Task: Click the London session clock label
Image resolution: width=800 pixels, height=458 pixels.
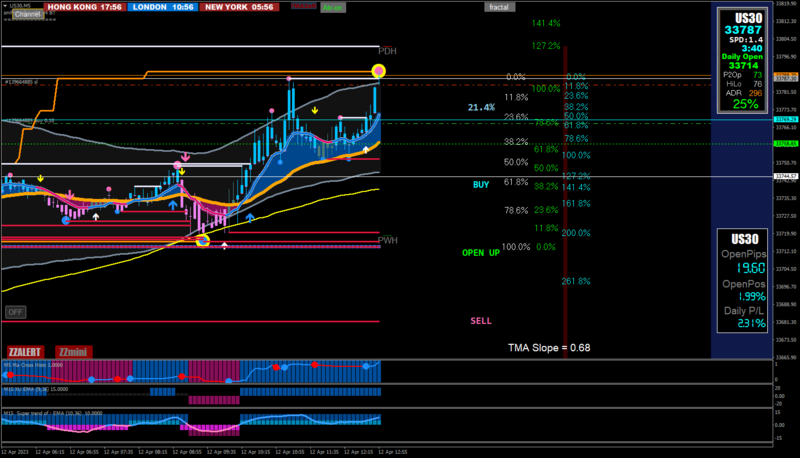Action: click(163, 7)
